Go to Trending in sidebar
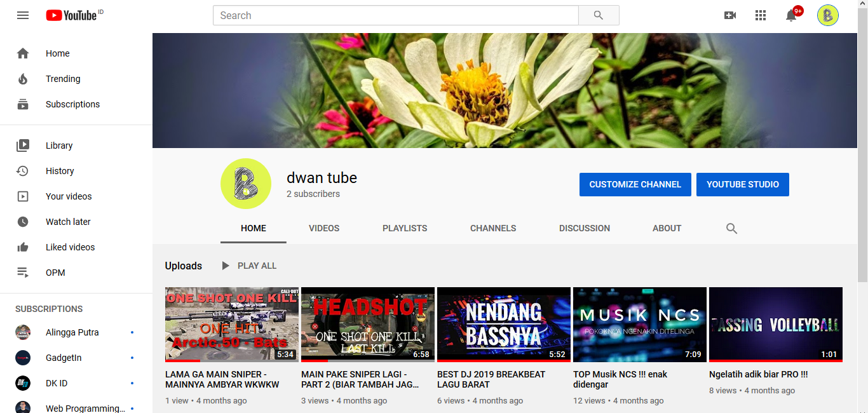Image resolution: width=868 pixels, height=413 pixels. (x=63, y=79)
